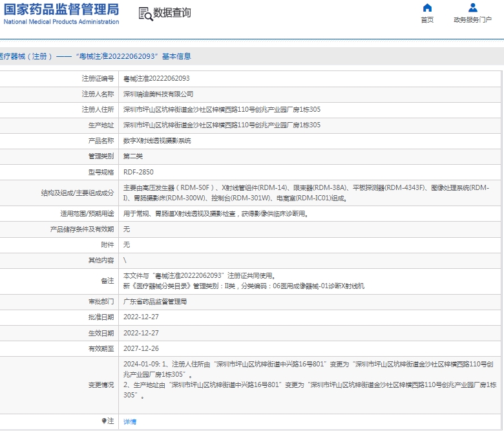Open the 国家药品监督管理局 logo

[61, 10]
